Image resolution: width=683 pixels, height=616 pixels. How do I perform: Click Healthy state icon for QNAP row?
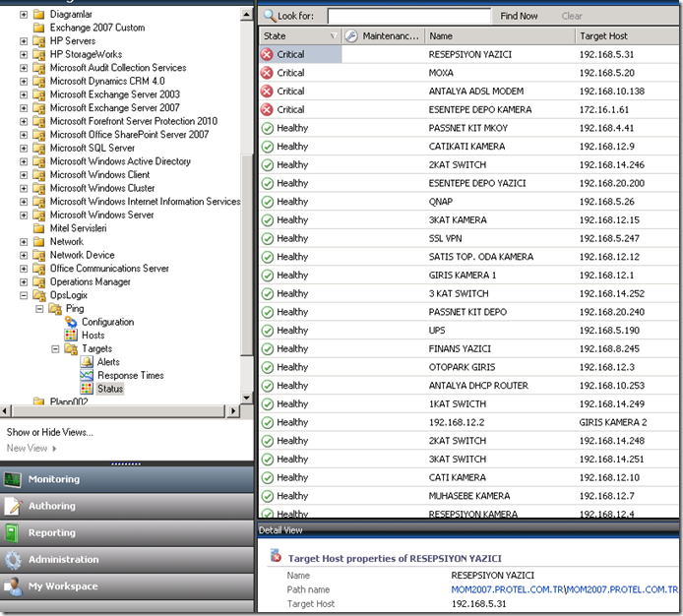tap(267, 202)
